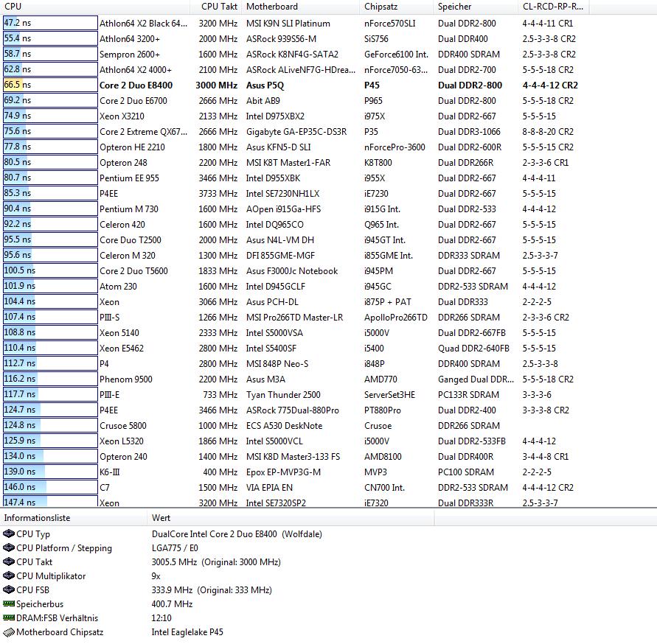Click Quad DDR2-640FB memory cell
The image size is (657, 644).
point(473,349)
